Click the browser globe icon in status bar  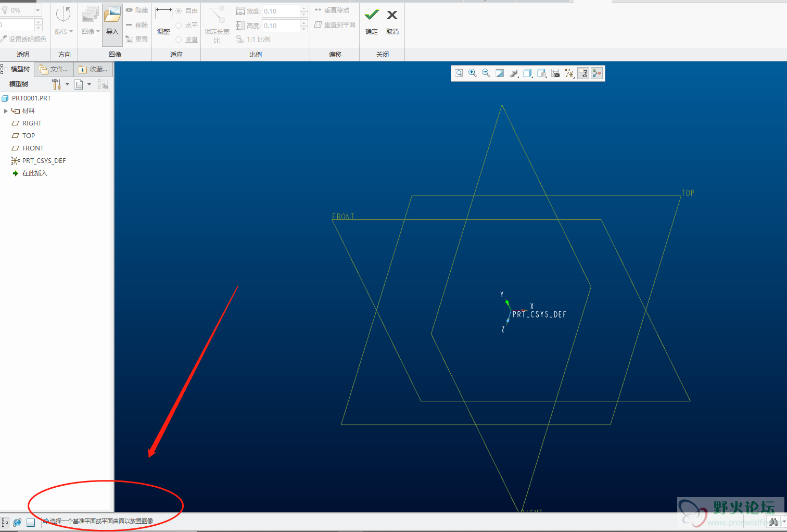[17, 522]
